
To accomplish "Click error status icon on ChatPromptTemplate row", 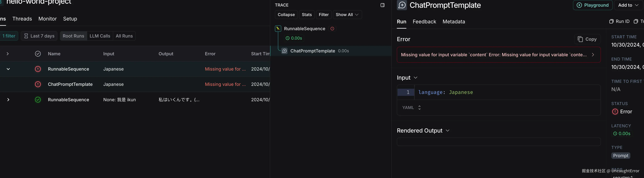I will point(38,84).
